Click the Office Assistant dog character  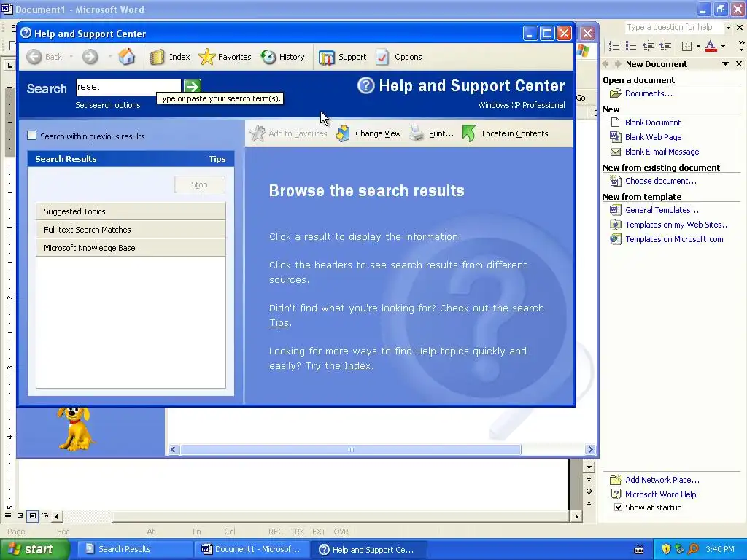[x=75, y=429]
